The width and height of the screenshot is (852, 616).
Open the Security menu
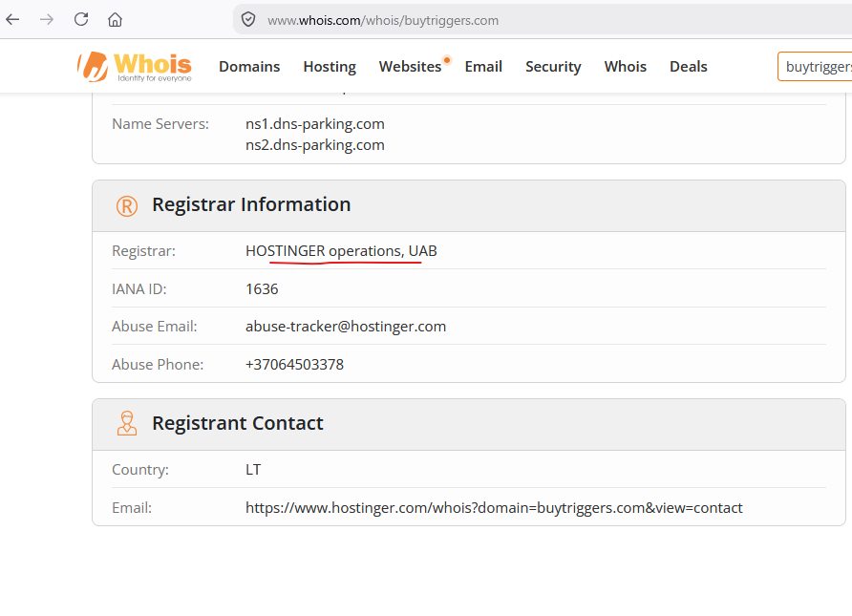[x=553, y=66]
